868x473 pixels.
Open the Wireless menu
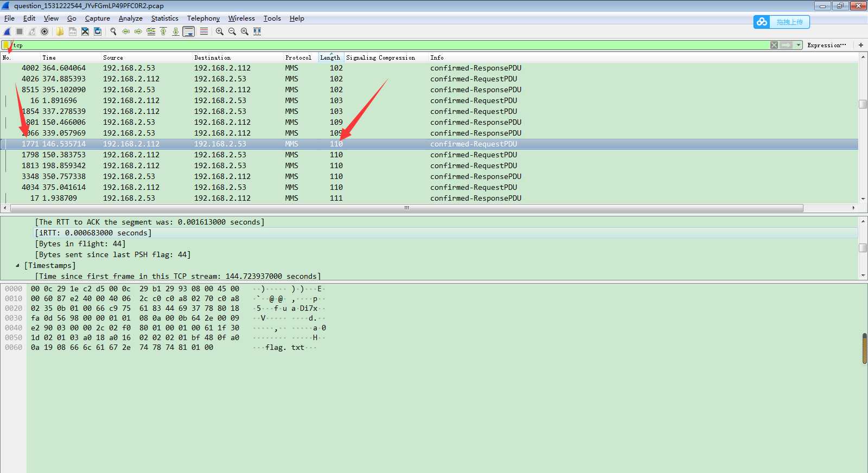click(241, 18)
